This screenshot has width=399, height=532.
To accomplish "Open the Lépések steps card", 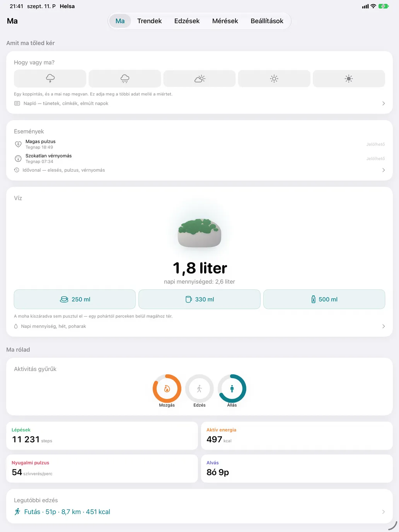I will (x=102, y=436).
